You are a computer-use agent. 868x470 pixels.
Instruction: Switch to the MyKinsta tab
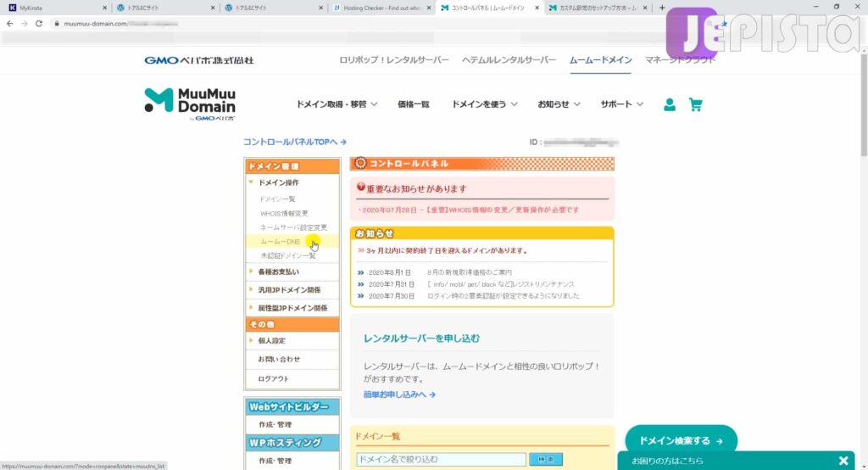(x=53, y=8)
